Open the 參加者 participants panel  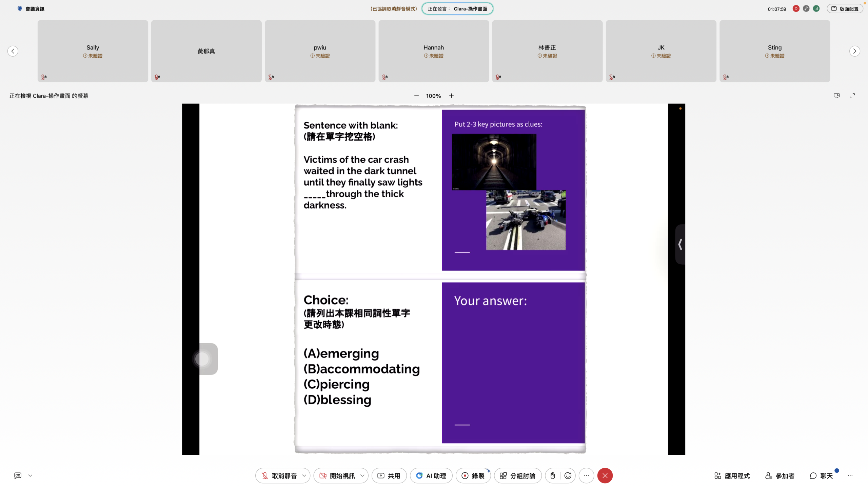[x=780, y=476]
